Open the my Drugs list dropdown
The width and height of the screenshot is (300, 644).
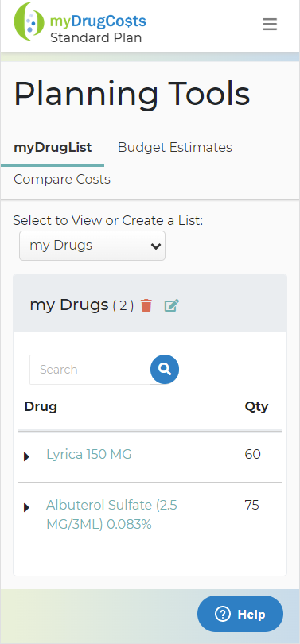click(92, 246)
